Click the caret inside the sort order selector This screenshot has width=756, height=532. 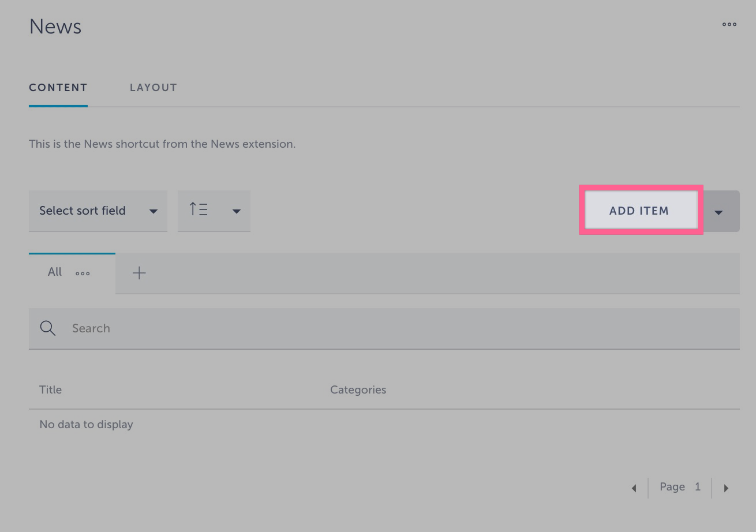click(236, 211)
